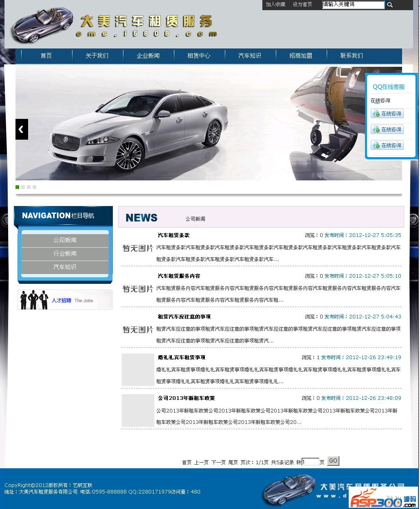Click the second 在线咨询 QQ button
The height and width of the screenshot is (509, 420).
tap(387, 129)
